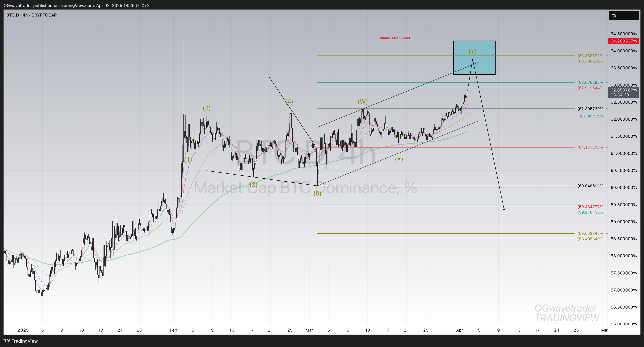Select the (63.858572%) level label
Screen dimensions: 644x347
(591, 56)
